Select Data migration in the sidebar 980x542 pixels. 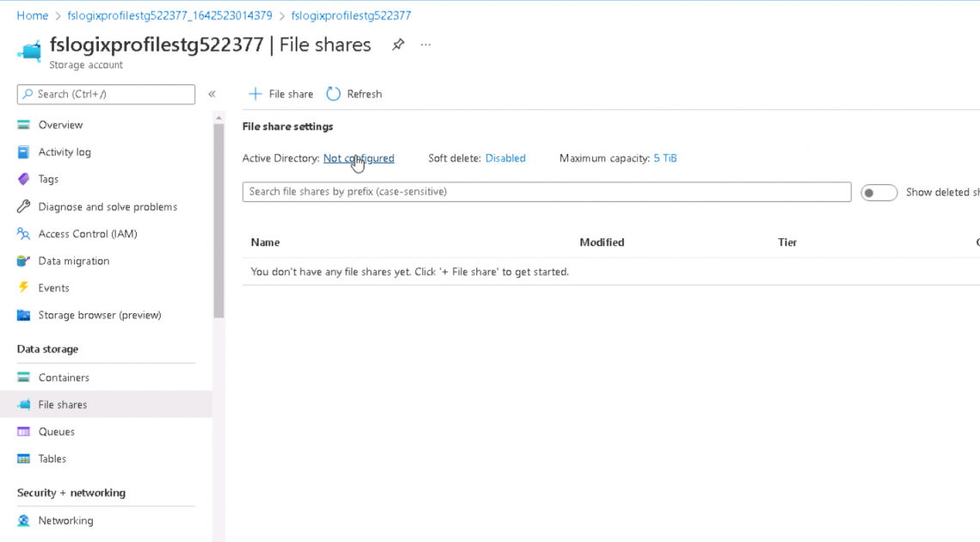73,261
